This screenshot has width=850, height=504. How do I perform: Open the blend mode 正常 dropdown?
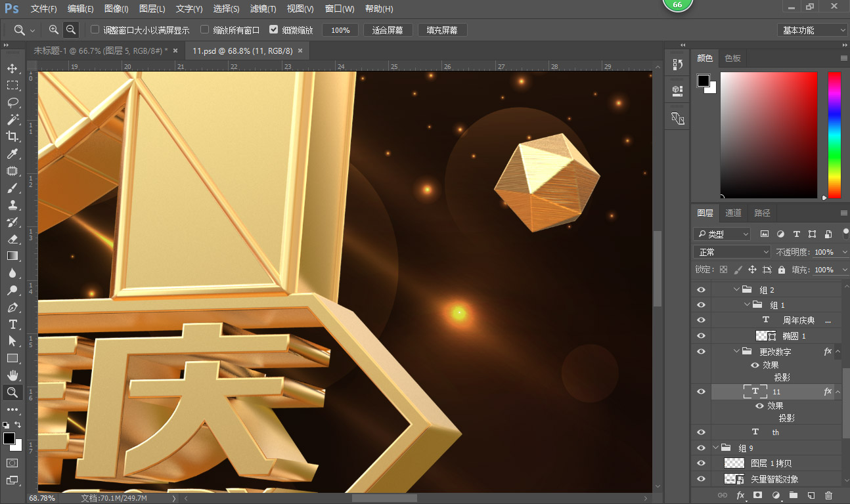point(732,252)
